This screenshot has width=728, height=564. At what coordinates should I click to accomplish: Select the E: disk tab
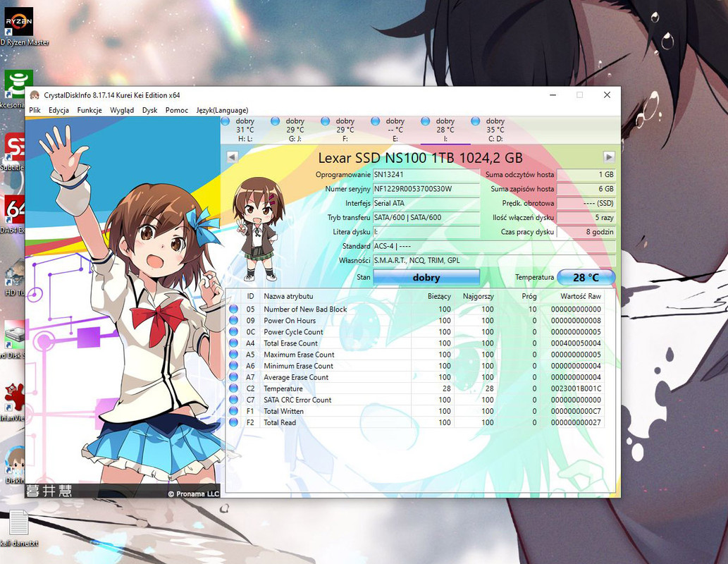(395, 130)
